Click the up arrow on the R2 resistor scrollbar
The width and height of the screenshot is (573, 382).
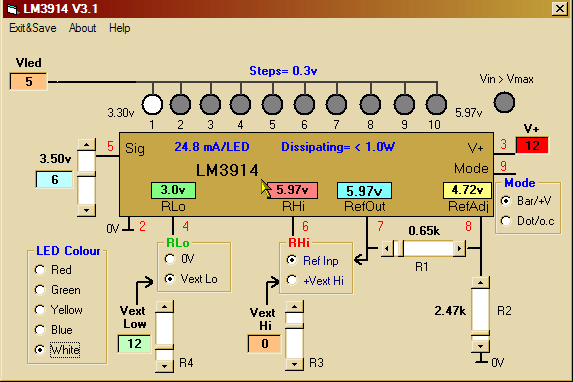pos(481,282)
